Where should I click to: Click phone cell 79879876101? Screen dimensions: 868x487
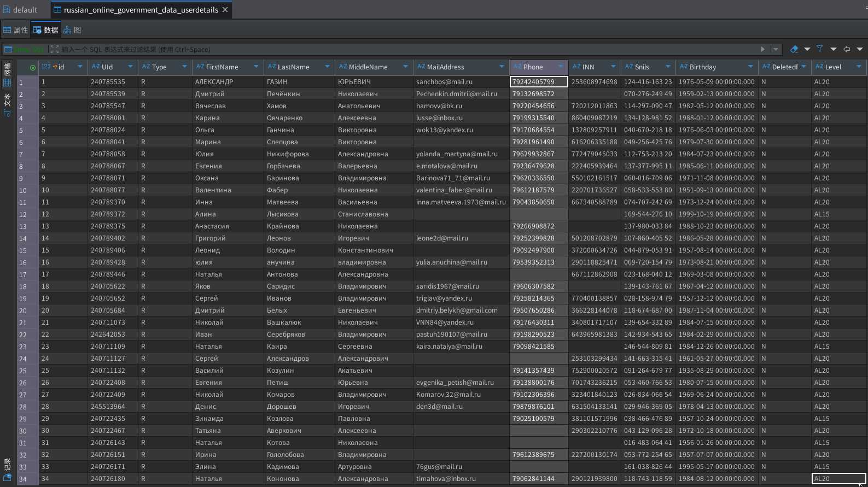pos(533,407)
